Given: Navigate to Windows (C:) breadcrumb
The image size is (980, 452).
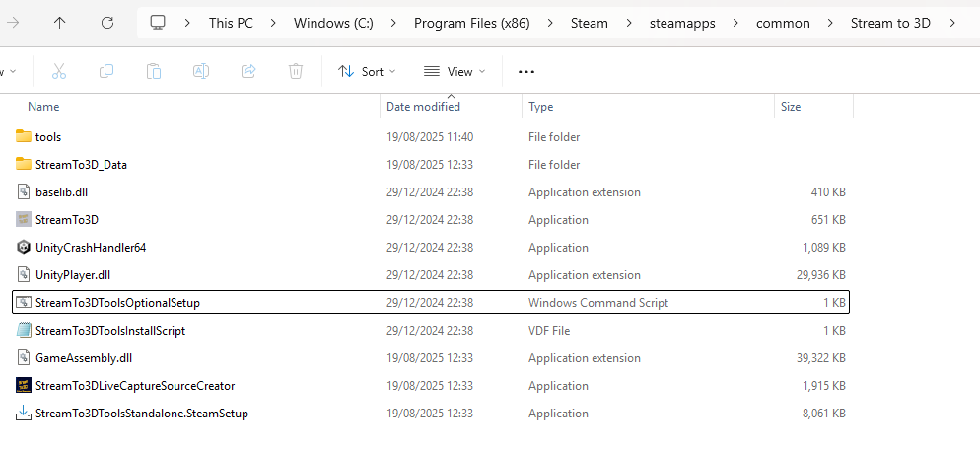Looking at the screenshot, I should coord(334,23).
